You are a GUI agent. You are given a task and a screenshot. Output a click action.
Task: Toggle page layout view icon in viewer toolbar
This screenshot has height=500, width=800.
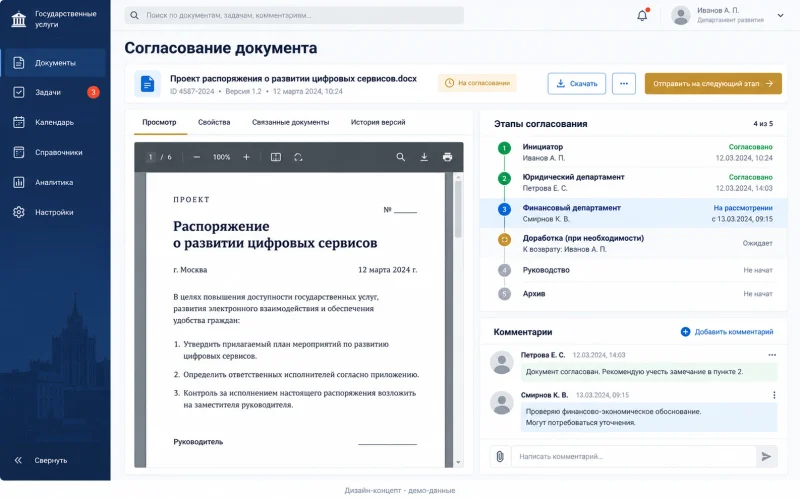[x=276, y=157]
